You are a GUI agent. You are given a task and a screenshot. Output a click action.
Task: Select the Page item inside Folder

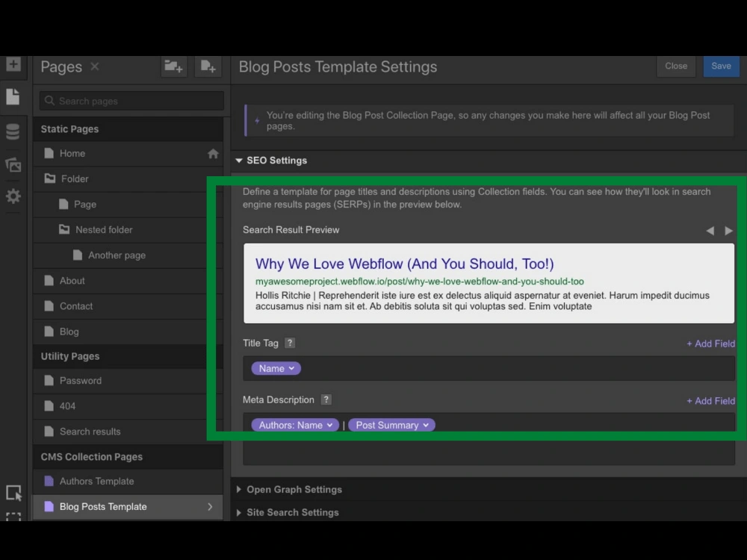coord(128,205)
